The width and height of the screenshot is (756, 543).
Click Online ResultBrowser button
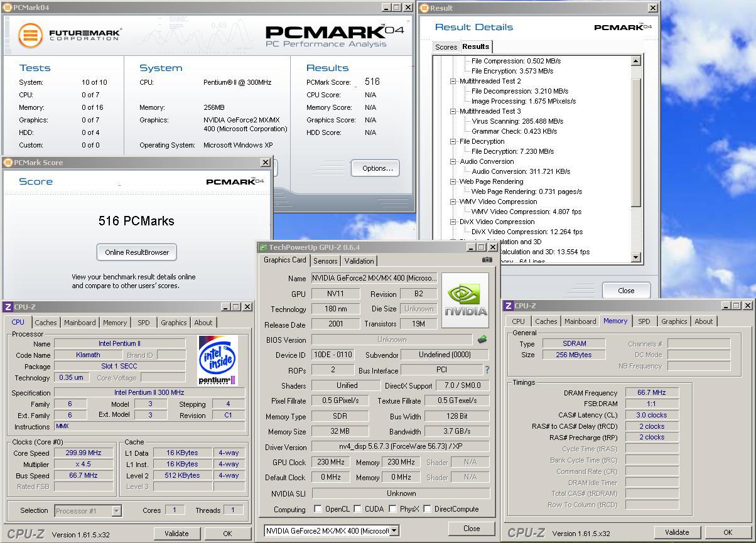pos(137,252)
